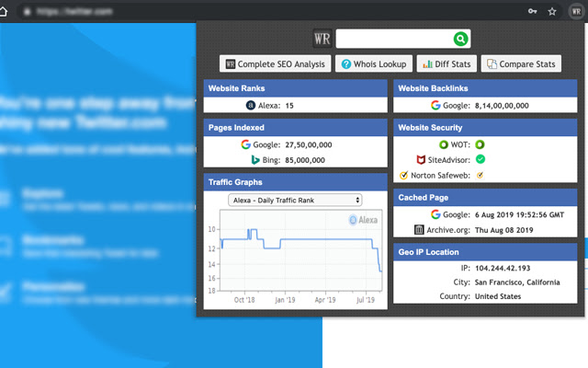Click country value United States
588x368 pixels.
[x=498, y=296]
